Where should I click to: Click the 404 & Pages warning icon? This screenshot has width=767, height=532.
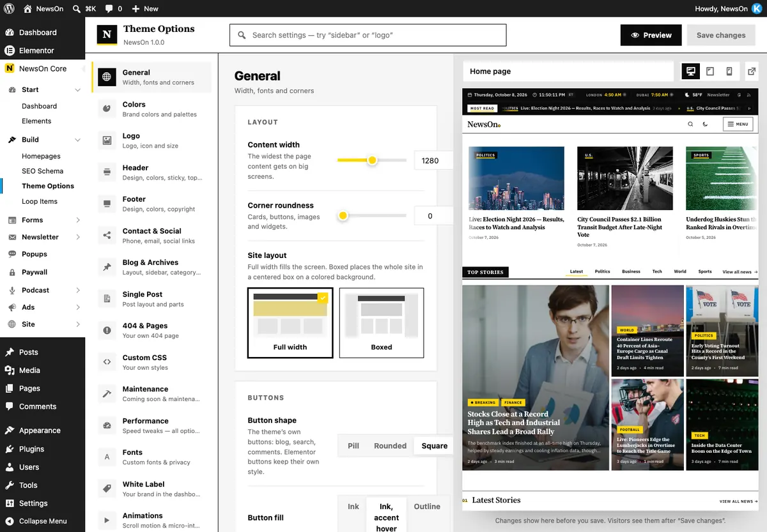107,330
